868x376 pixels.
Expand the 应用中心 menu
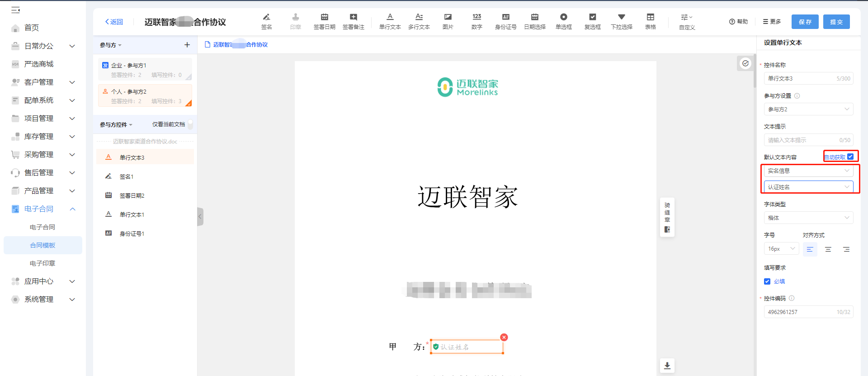(43, 281)
